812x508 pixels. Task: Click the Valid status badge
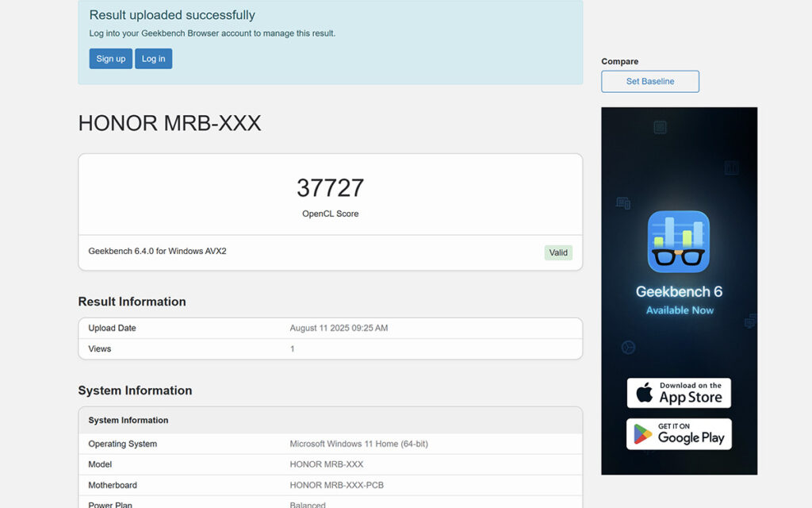click(558, 252)
